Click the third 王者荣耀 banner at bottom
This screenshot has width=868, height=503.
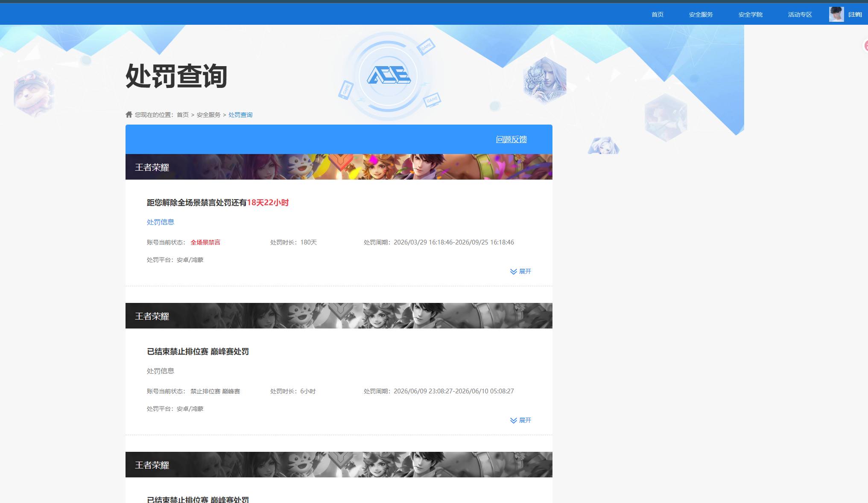click(339, 465)
